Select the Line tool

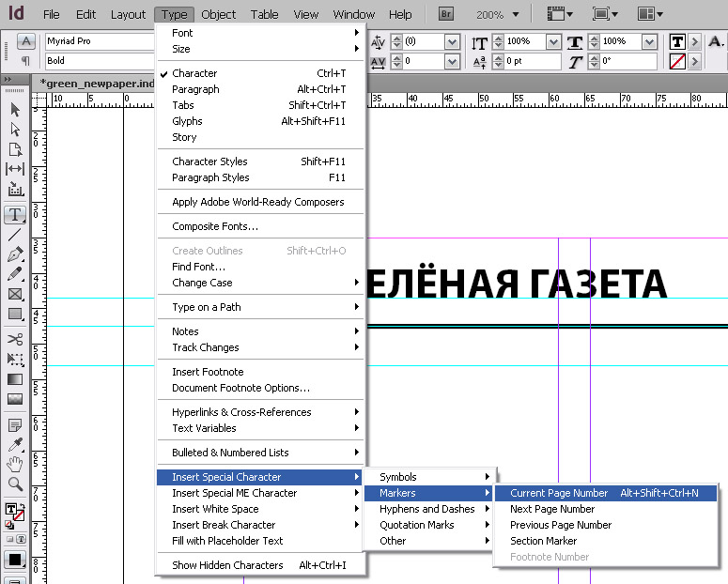pos(15,235)
